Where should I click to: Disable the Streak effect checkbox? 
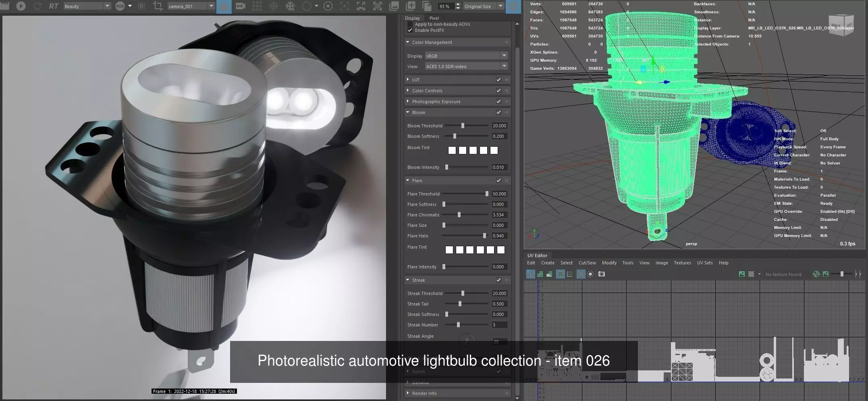coord(498,280)
